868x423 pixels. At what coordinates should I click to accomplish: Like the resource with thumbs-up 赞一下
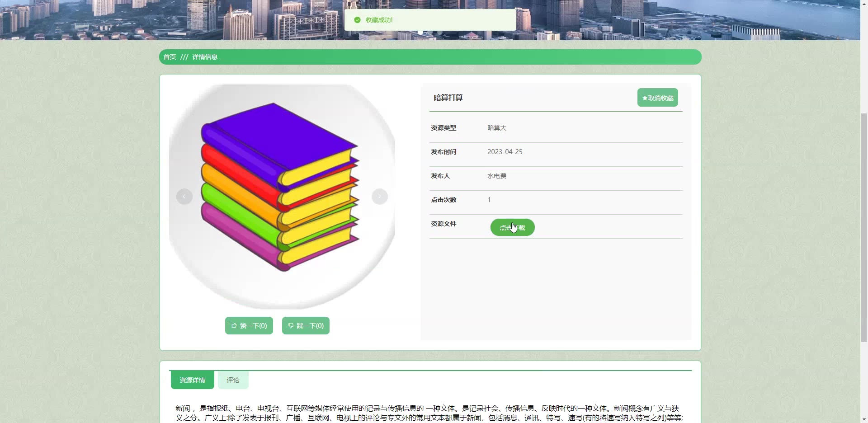click(x=249, y=325)
